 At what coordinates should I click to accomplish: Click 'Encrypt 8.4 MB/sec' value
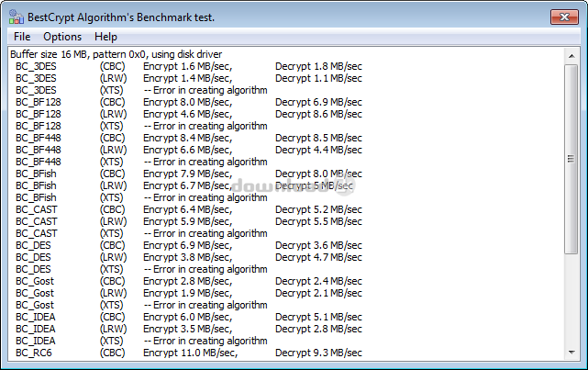click(187, 138)
